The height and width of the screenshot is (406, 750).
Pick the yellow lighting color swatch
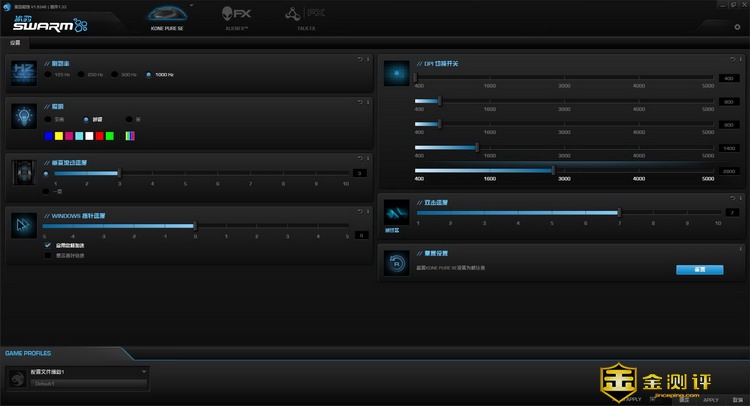(x=59, y=135)
